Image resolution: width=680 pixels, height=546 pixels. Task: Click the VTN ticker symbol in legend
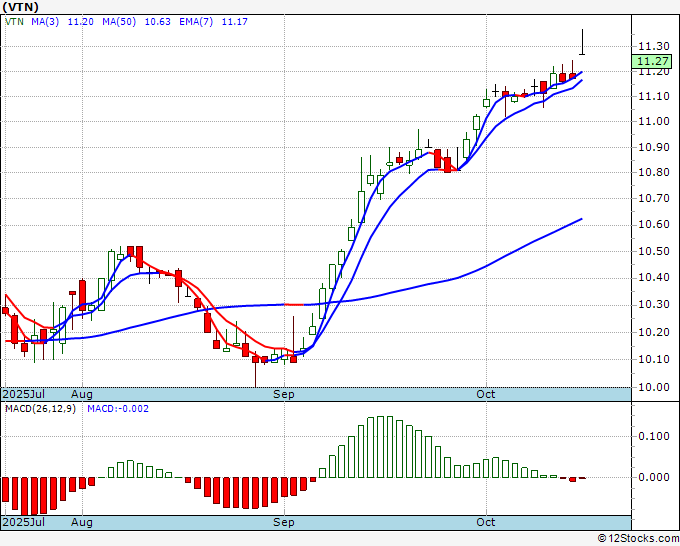tap(14, 22)
